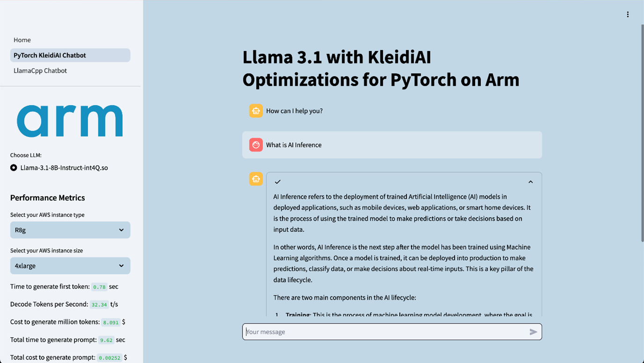Click the 0.78 first token time value
This screenshot has width=644, height=363.
click(99, 287)
